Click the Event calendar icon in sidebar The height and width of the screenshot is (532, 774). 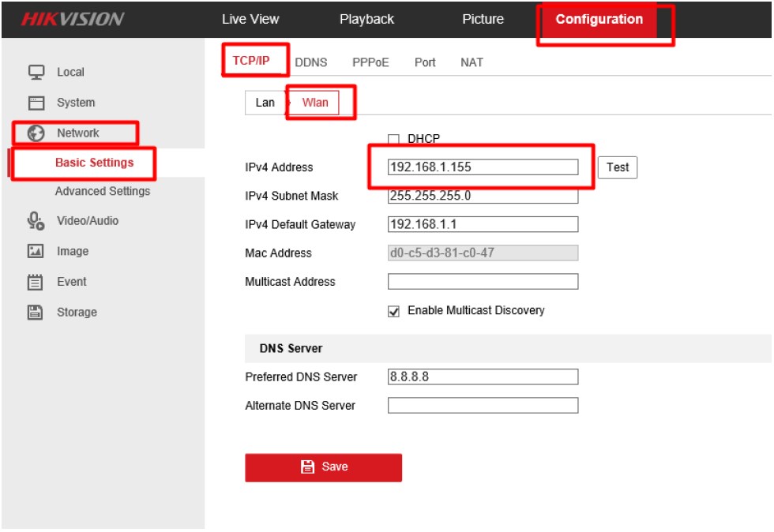coord(36,282)
